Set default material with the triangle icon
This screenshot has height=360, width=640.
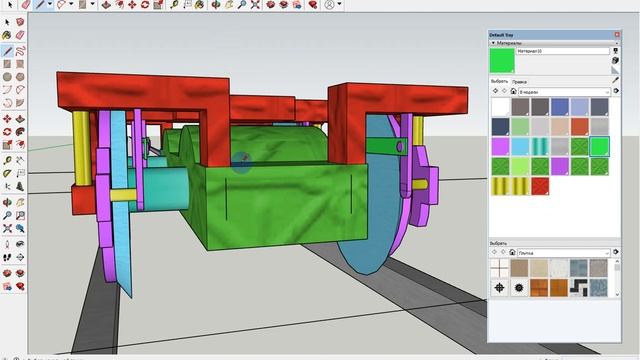pyautogui.click(x=616, y=70)
